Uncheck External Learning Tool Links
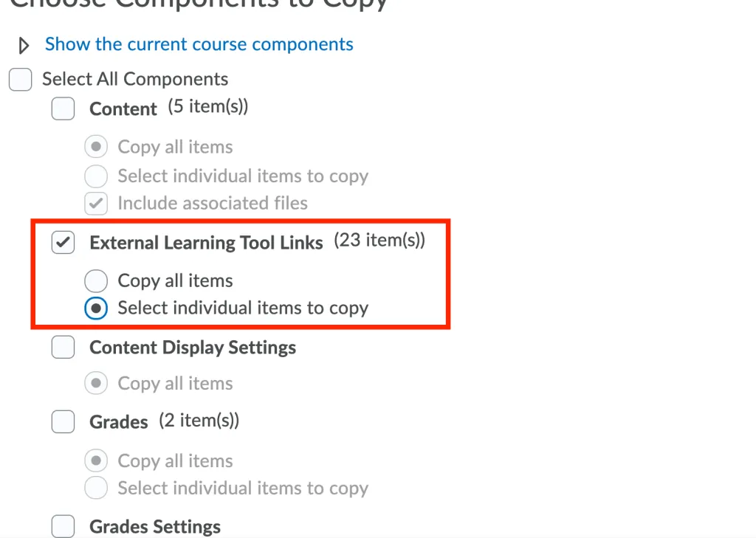The width and height of the screenshot is (756, 538). tap(63, 243)
